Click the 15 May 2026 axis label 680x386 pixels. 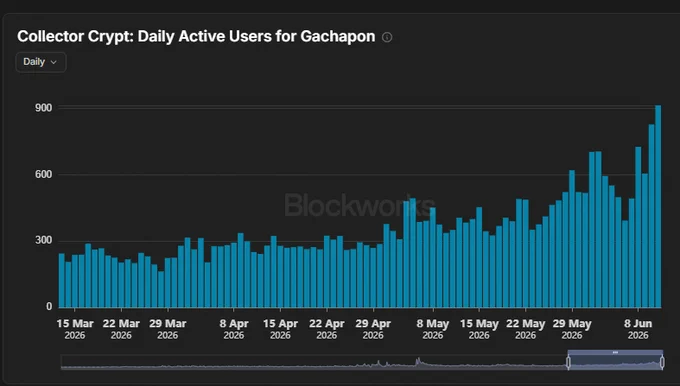479,329
